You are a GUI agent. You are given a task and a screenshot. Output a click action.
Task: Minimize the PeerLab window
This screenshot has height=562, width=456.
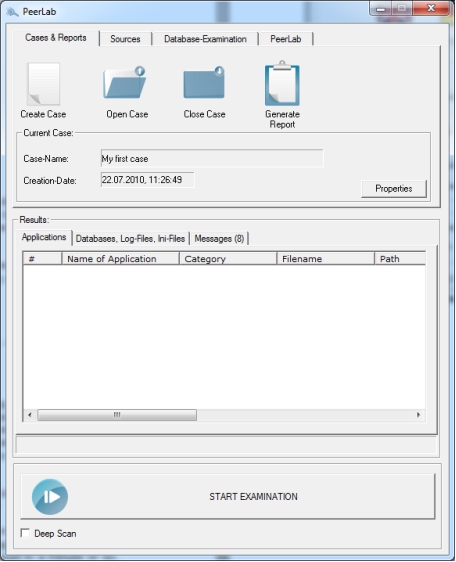(x=381, y=8)
